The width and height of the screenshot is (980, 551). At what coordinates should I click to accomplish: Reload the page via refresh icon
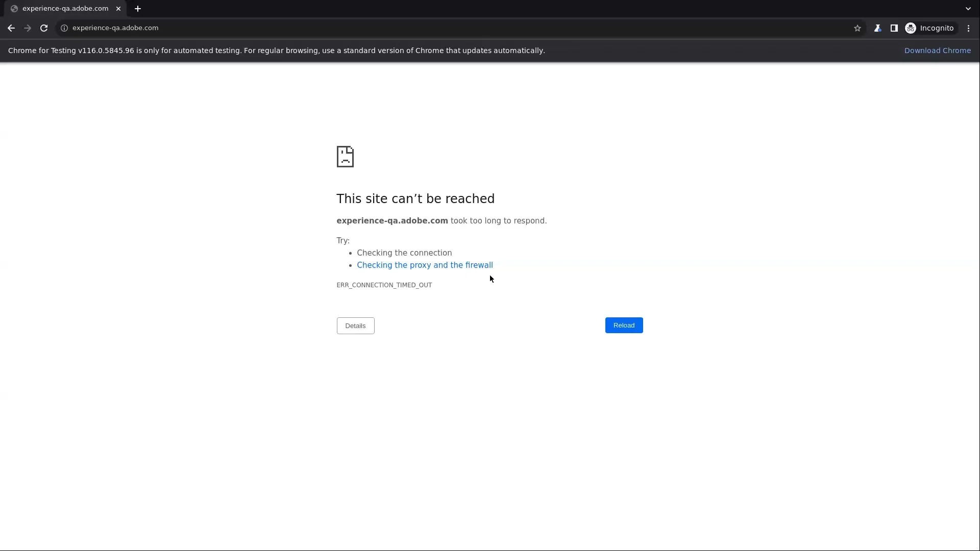point(44,28)
